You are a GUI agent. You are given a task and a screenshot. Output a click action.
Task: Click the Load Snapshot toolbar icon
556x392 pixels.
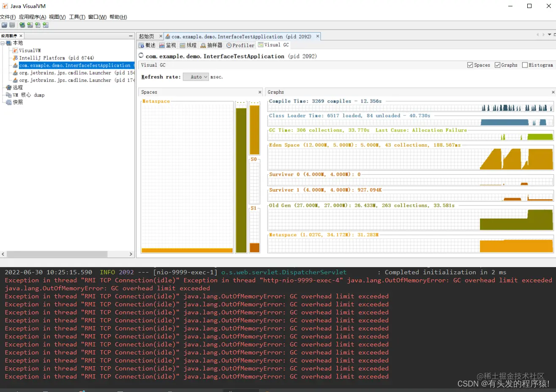tap(4, 25)
